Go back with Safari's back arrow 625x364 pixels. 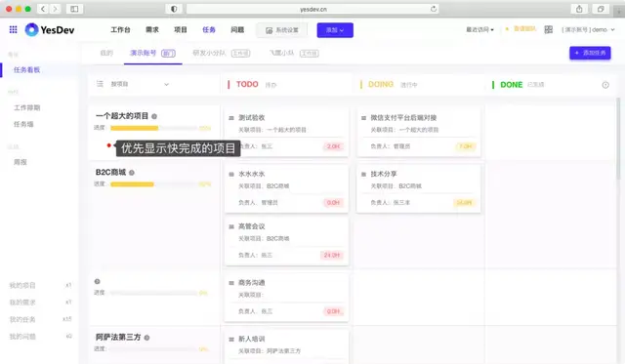pyautogui.click(x=43, y=9)
